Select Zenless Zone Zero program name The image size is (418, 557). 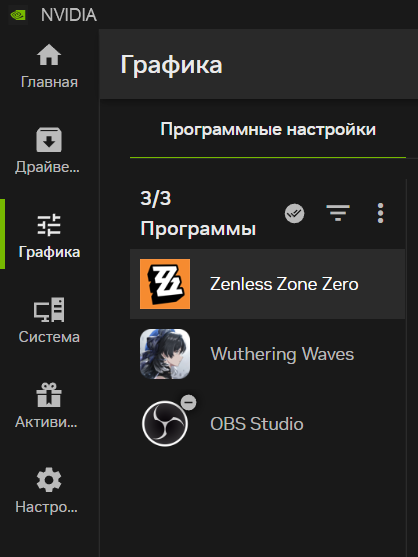click(284, 284)
